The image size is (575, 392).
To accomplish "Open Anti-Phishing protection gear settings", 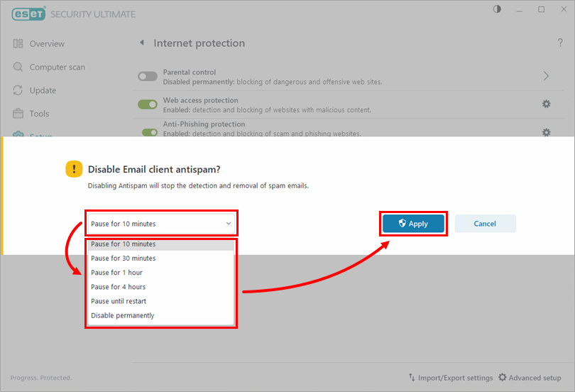I will (546, 132).
